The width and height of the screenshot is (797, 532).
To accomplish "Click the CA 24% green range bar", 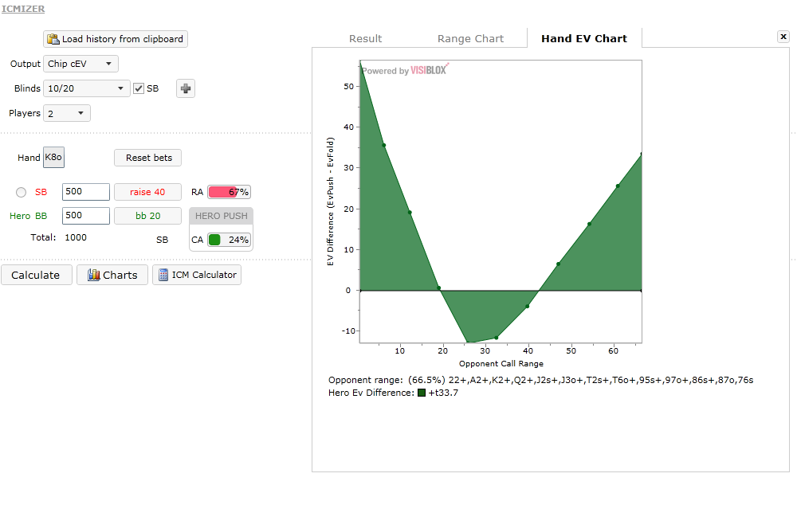I will pos(229,240).
